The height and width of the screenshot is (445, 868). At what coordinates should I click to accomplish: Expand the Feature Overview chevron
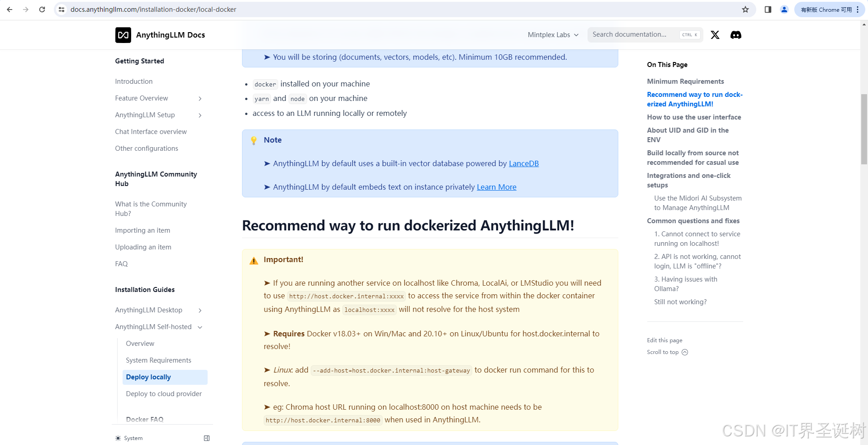[200, 99]
